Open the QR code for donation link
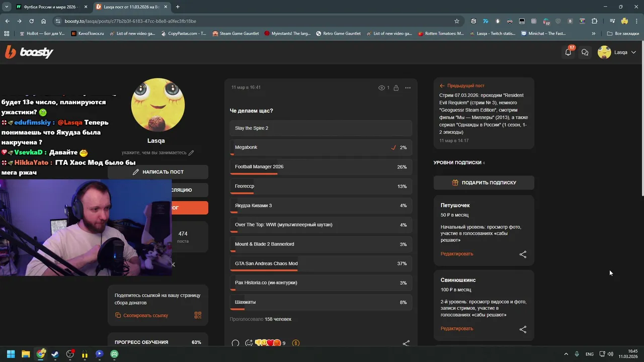 [198, 315]
